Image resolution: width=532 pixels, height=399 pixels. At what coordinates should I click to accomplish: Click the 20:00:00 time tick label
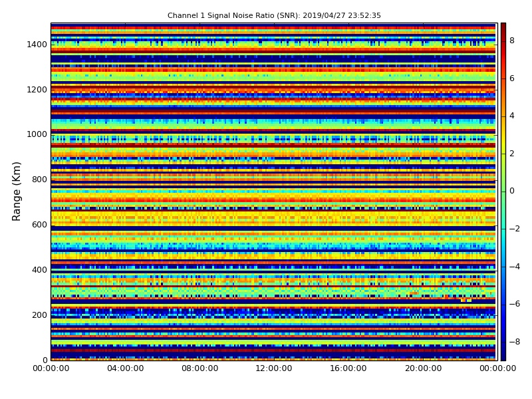pos(423,368)
